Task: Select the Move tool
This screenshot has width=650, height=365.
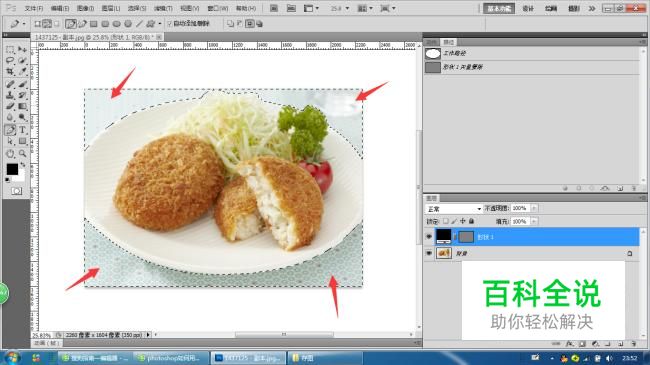Action: coord(22,50)
